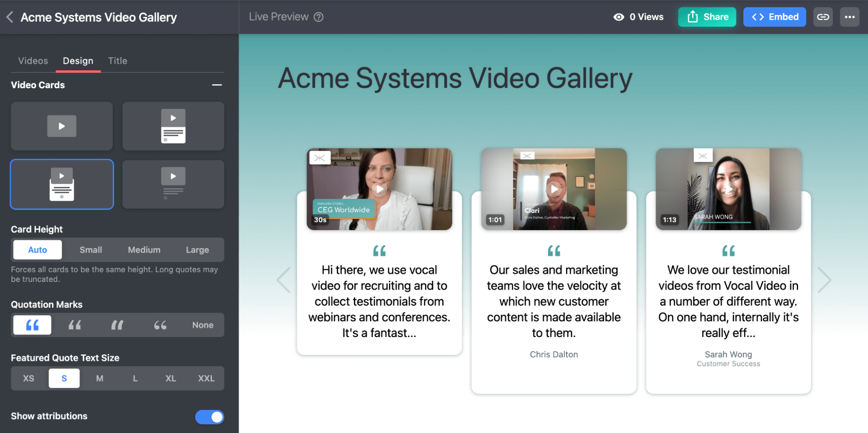Screen dimensions: 868x433
Task: Open the three-dot more options menu
Action: click(849, 17)
